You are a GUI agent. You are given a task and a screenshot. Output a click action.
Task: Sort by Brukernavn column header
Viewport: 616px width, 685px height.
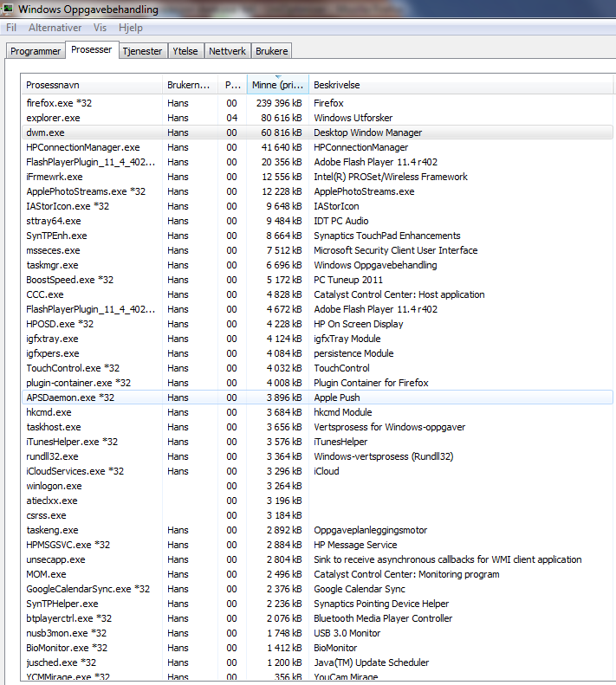point(190,85)
